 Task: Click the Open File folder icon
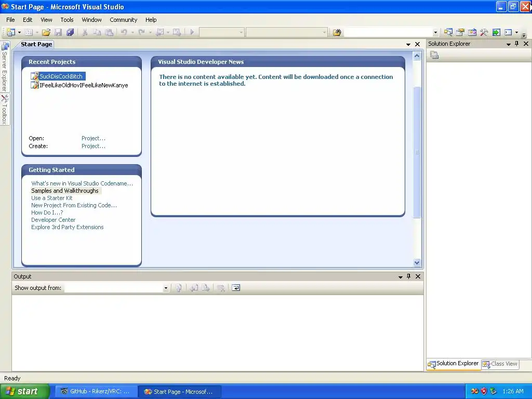click(x=46, y=32)
